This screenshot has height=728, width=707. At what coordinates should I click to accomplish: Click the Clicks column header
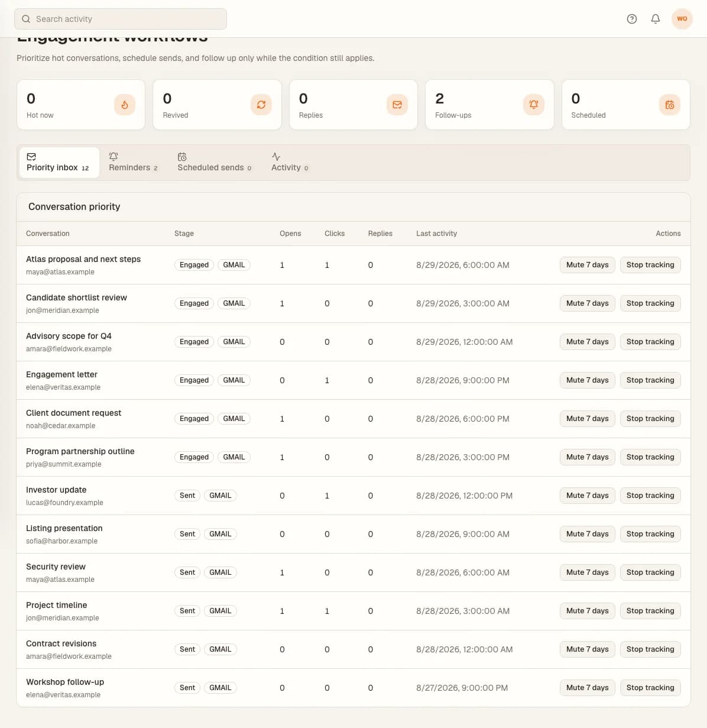point(335,234)
